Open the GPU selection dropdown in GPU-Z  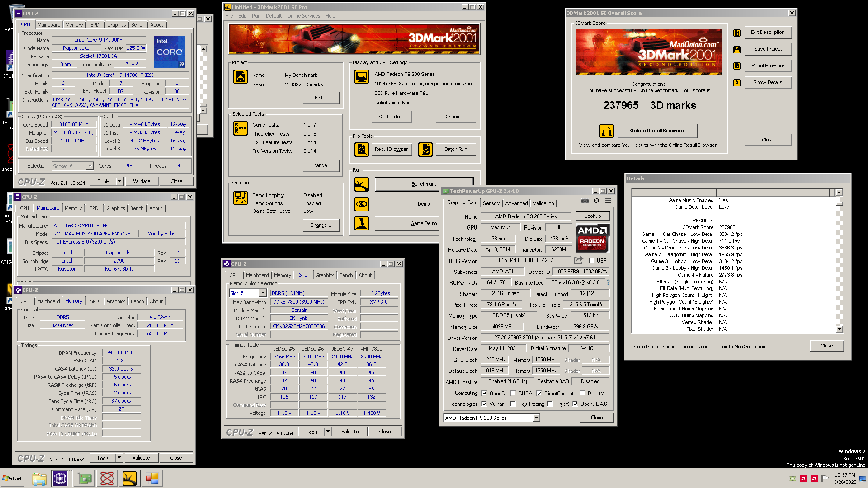point(536,418)
